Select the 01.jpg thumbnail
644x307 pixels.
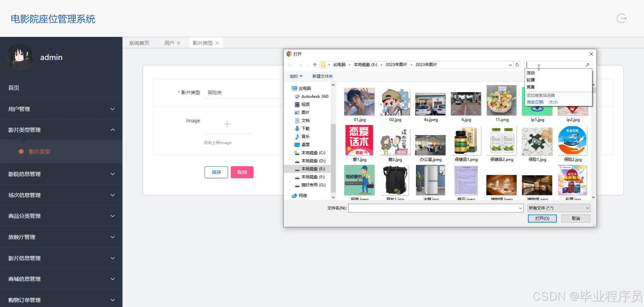pos(360,102)
